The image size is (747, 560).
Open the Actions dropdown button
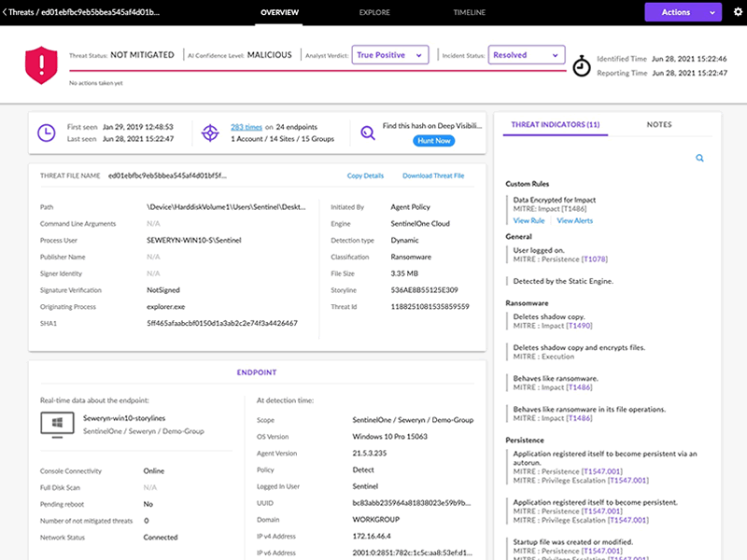[x=683, y=12]
